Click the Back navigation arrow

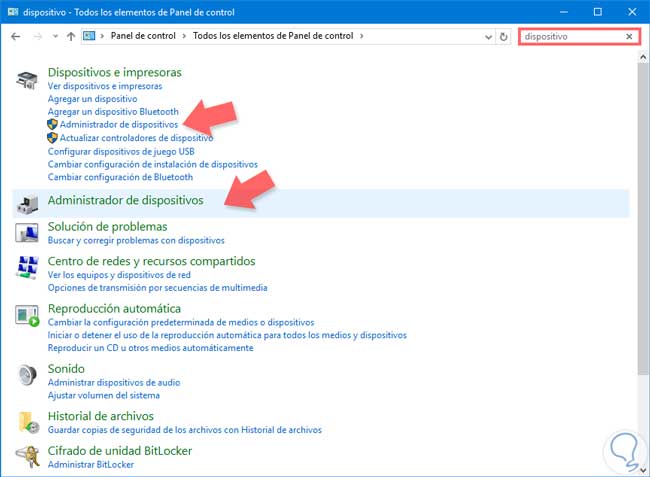(16, 36)
